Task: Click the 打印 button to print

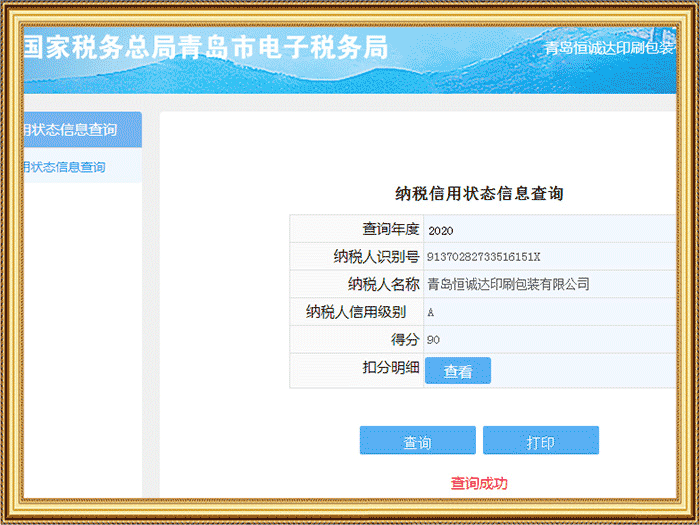Action: [540, 441]
